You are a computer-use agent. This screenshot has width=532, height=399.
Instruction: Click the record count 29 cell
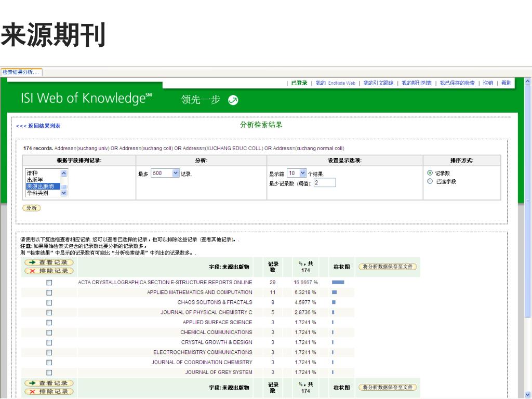click(272, 282)
